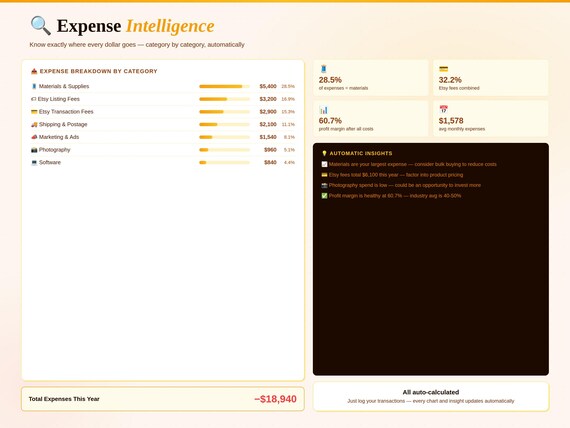Click the Total Expenses This Year amount
Image resolution: width=570 pixels, height=428 pixels.
coord(275,399)
